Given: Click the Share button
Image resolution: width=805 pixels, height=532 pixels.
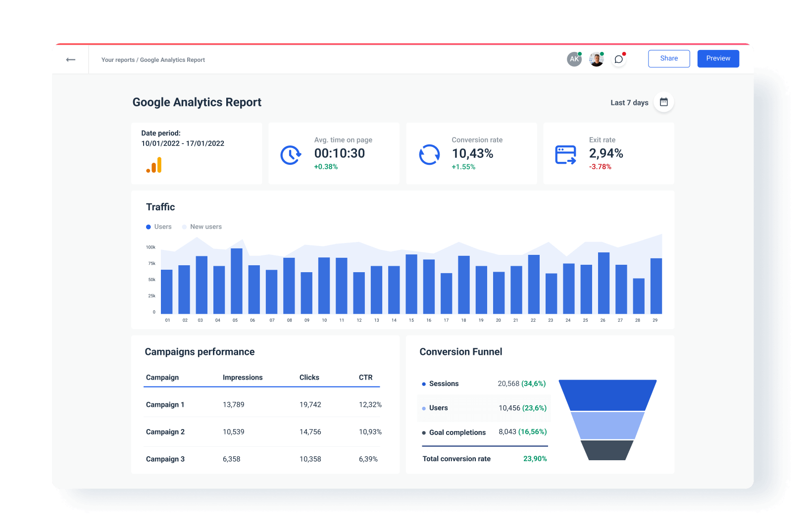Looking at the screenshot, I should point(669,58).
